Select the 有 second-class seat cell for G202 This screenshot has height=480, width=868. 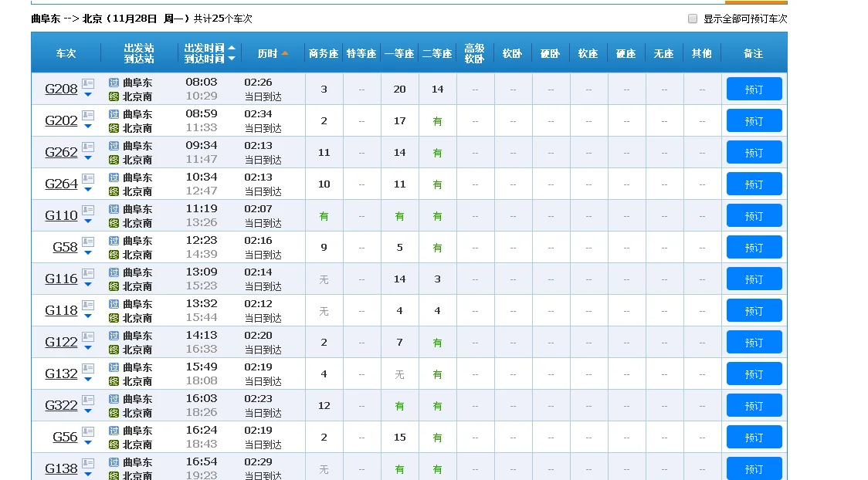point(437,121)
